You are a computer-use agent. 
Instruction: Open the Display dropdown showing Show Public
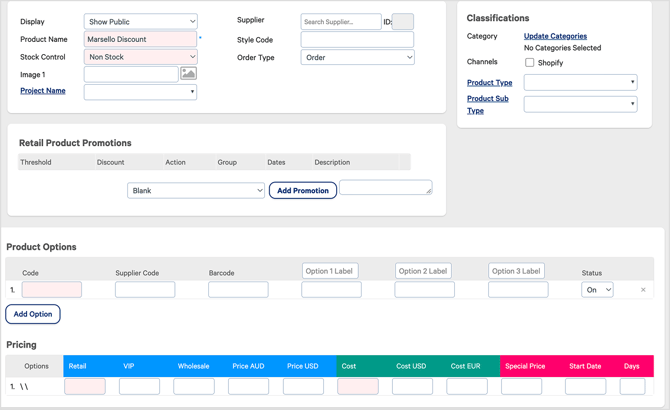coord(141,21)
